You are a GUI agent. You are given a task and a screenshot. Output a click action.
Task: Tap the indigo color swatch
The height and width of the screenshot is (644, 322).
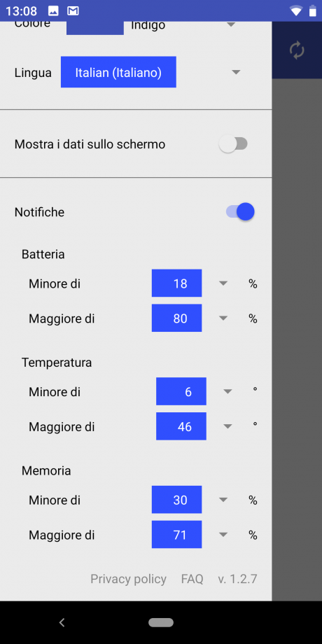(95, 28)
